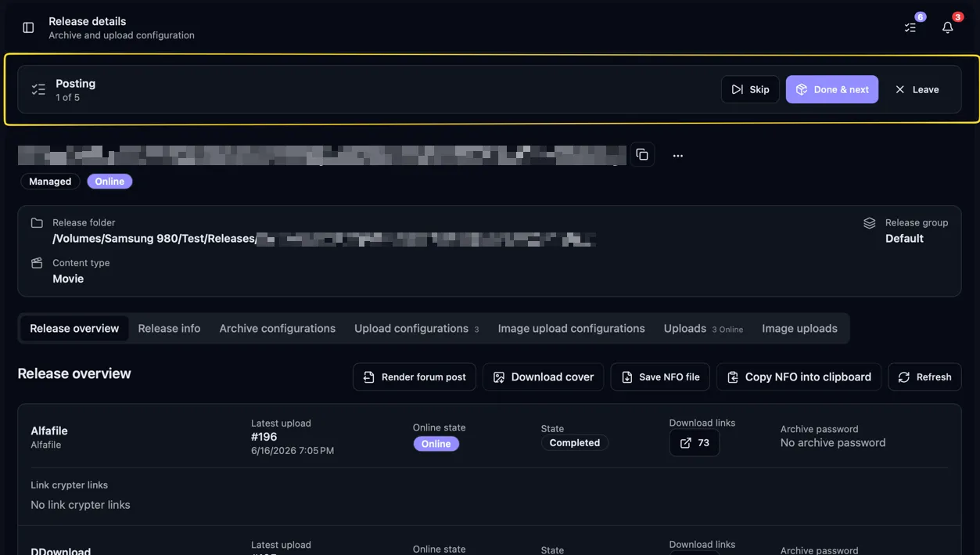
Task: Refresh the release overview
Action: [x=924, y=377]
